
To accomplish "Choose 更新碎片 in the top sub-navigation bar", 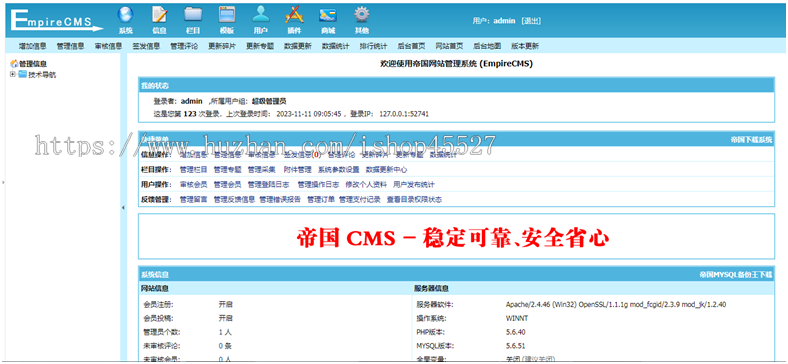I will (x=222, y=46).
